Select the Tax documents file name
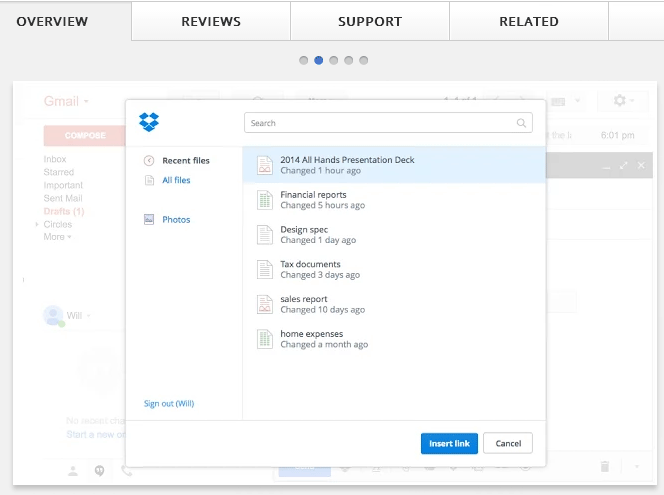 pyautogui.click(x=310, y=264)
